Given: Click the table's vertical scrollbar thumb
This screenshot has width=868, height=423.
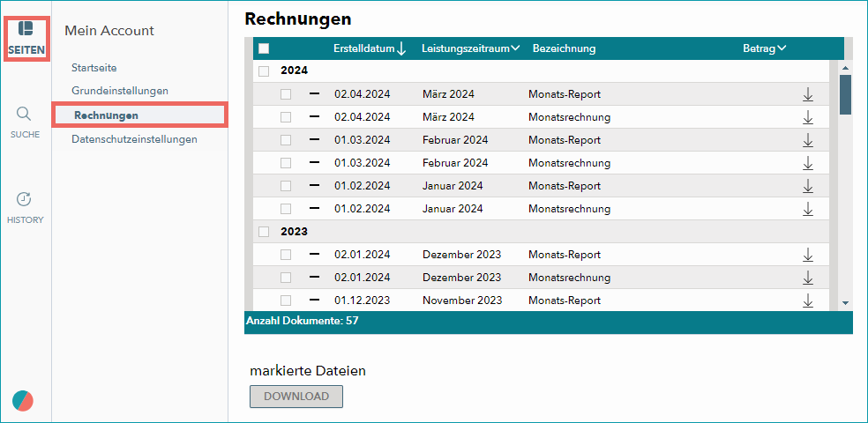Looking at the screenshot, I should point(845,94).
